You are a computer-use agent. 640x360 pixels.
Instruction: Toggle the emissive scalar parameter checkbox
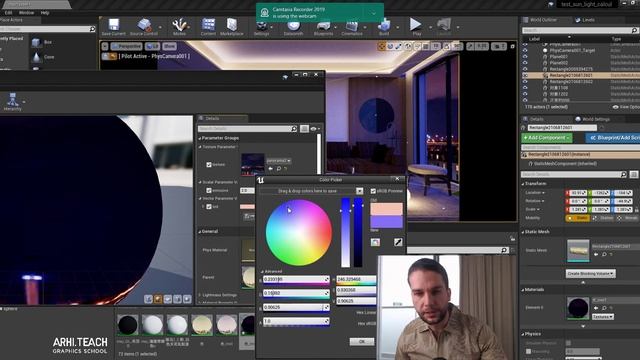click(x=209, y=190)
